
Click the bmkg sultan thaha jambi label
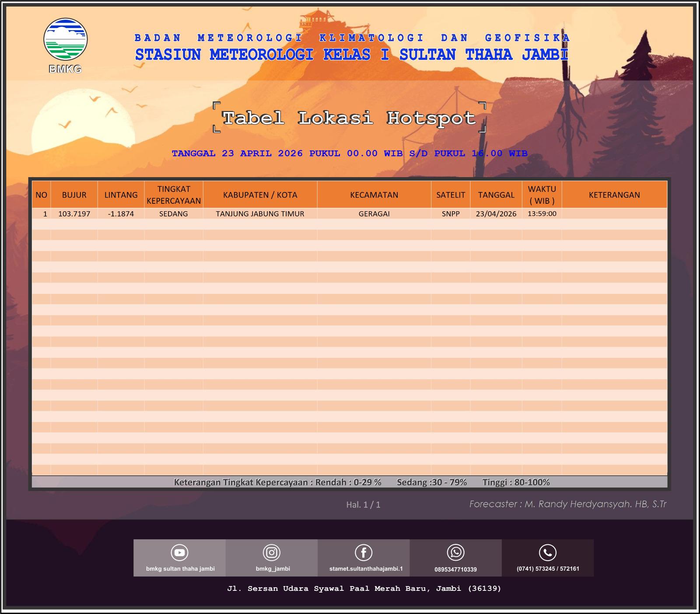180,569
